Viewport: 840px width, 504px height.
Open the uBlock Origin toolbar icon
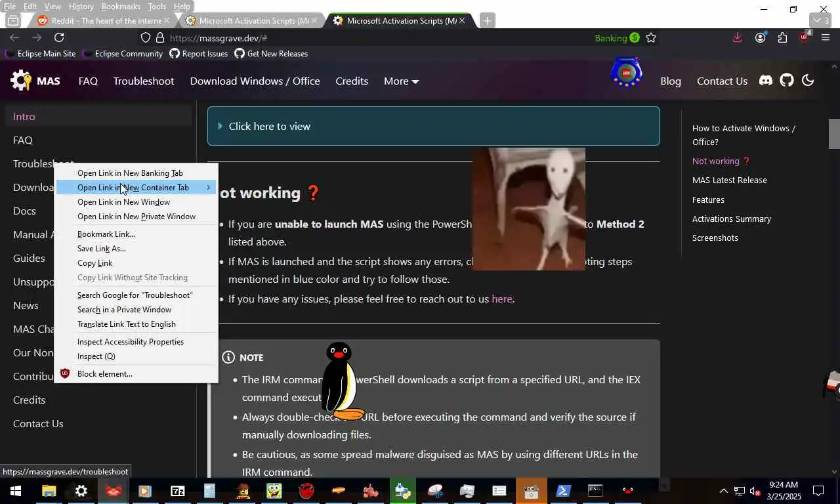click(805, 37)
